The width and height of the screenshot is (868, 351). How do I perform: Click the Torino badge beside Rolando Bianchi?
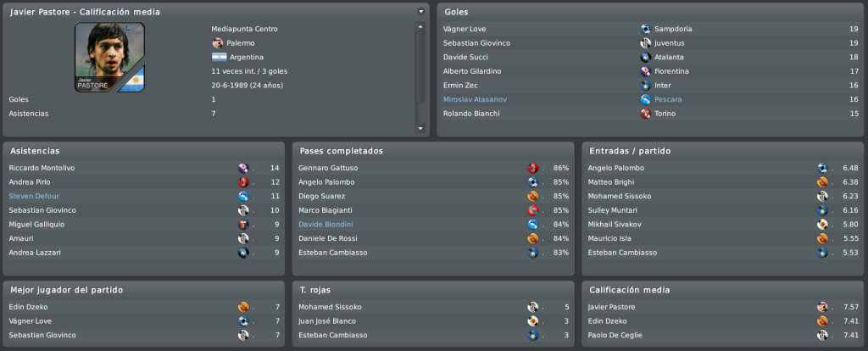tap(645, 114)
